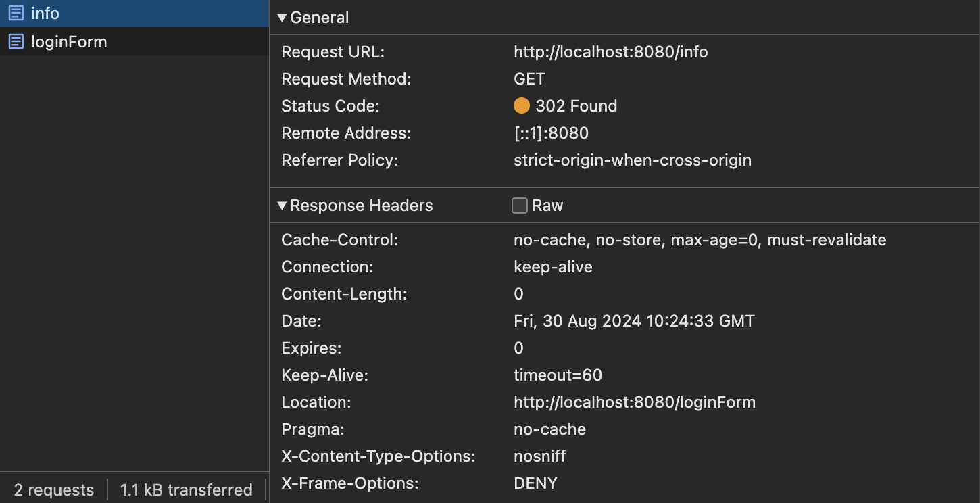Select the loginForm request row
The image size is (980, 503).
pos(135,42)
